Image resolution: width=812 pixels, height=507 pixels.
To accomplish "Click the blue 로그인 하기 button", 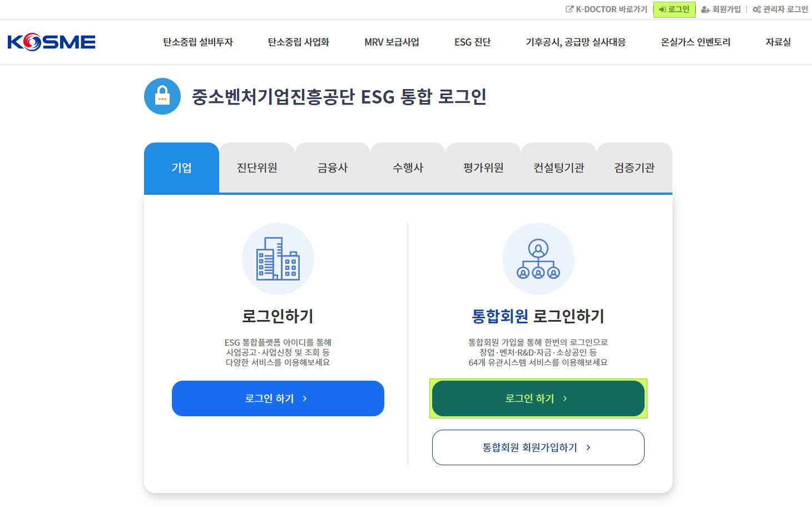I will pos(278,398).
